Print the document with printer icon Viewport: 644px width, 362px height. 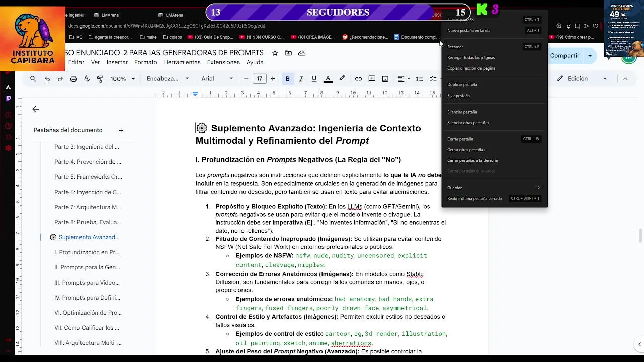tap(74, 79)
